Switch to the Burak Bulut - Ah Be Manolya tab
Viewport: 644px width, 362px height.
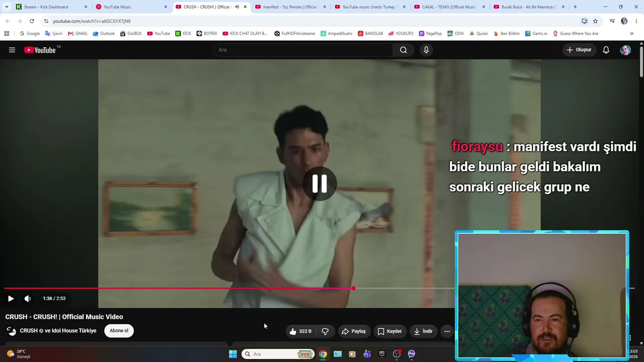coord(529,7)
